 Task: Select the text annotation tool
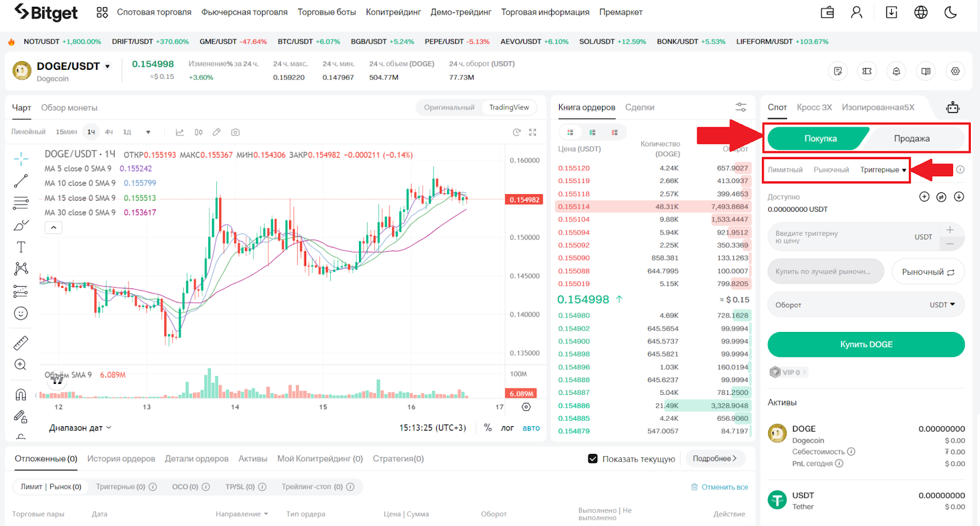click(21, 247)
